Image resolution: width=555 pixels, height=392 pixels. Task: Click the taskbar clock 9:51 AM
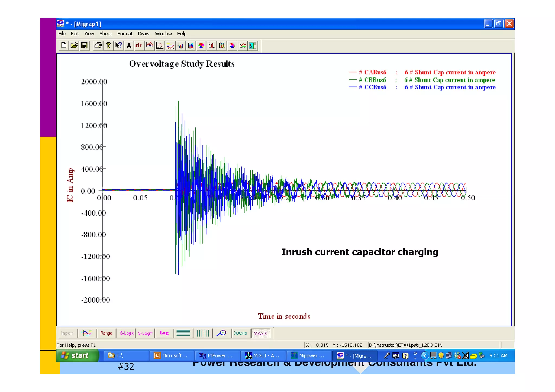tap(498, 355)
